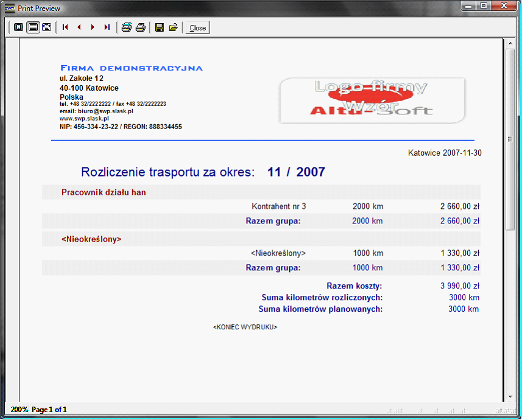Print the report using the printer icon

click(140, 27)
